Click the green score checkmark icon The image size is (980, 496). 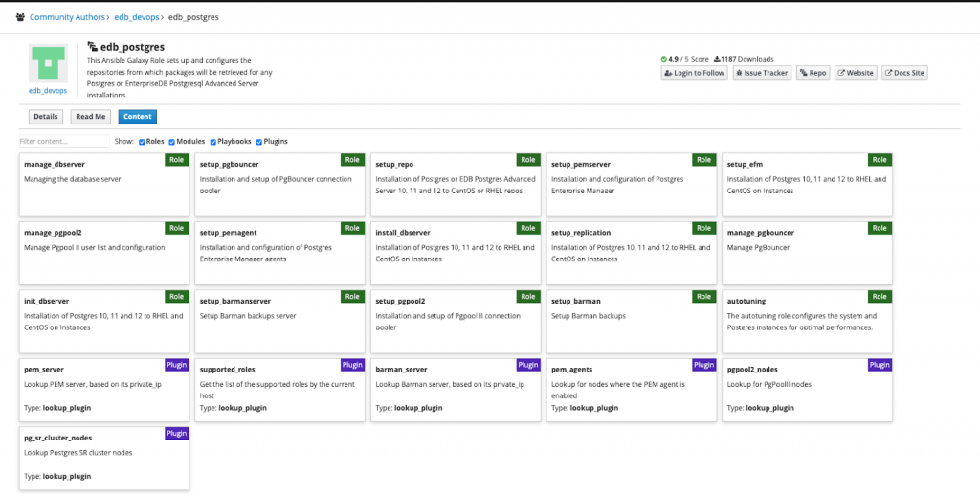pos(663,59)
